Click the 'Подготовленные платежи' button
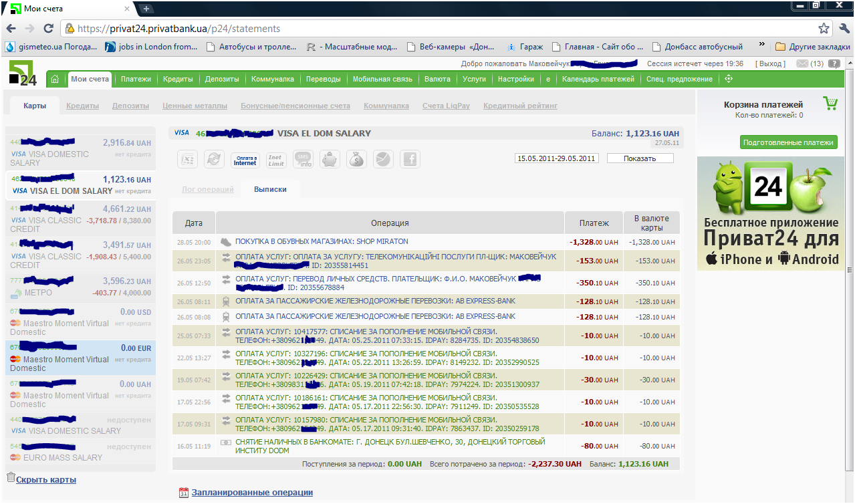The image size is (855, 504). (x=789, y=142)
